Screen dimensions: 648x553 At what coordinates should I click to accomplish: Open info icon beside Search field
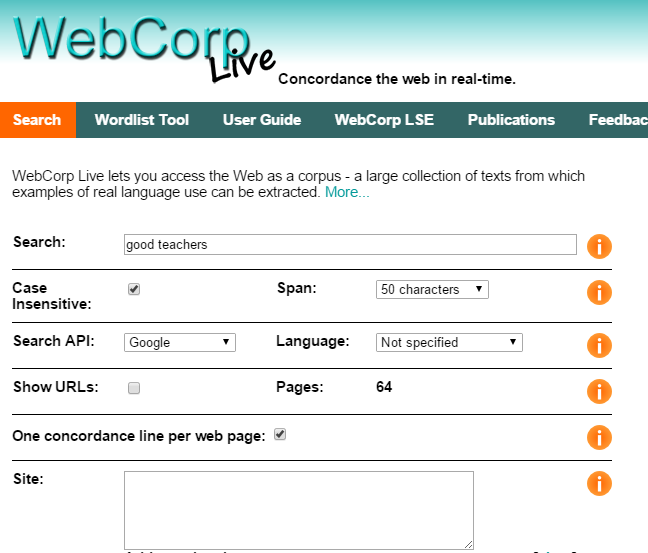tap(599, 246)
